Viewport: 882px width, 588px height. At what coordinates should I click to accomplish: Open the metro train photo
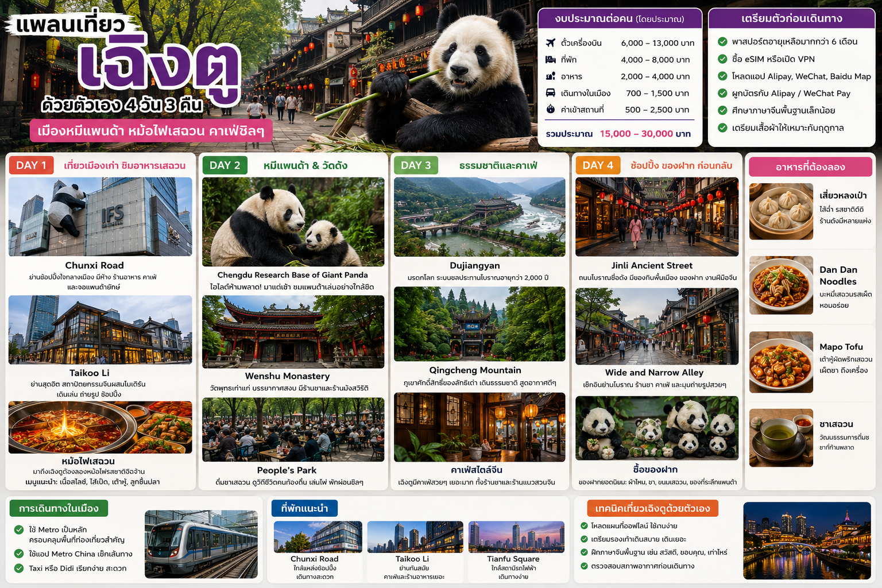pyautogui.click(x=201, y=544)
